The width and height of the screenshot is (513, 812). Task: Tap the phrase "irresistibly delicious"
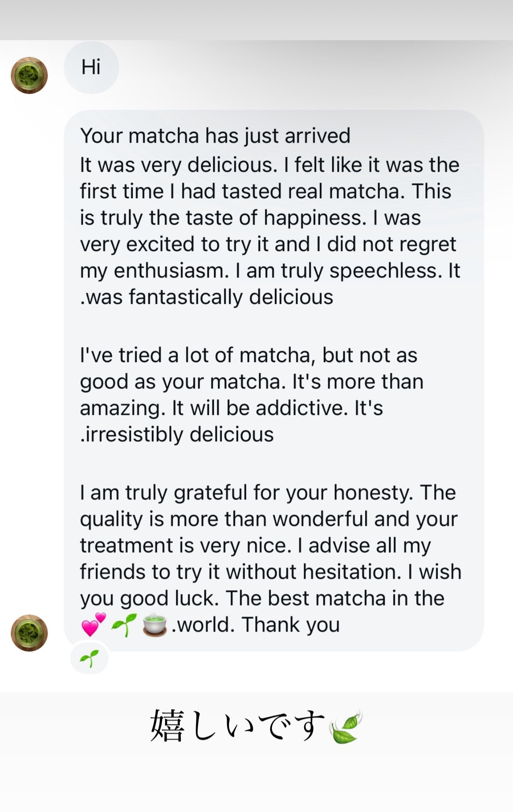(x=179, y=434)
